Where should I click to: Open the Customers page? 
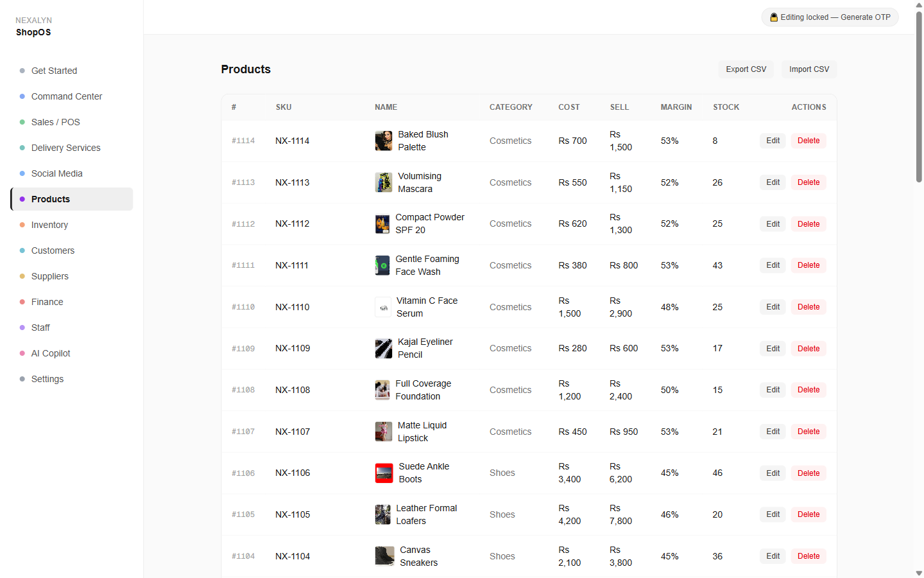coord(72,250)
